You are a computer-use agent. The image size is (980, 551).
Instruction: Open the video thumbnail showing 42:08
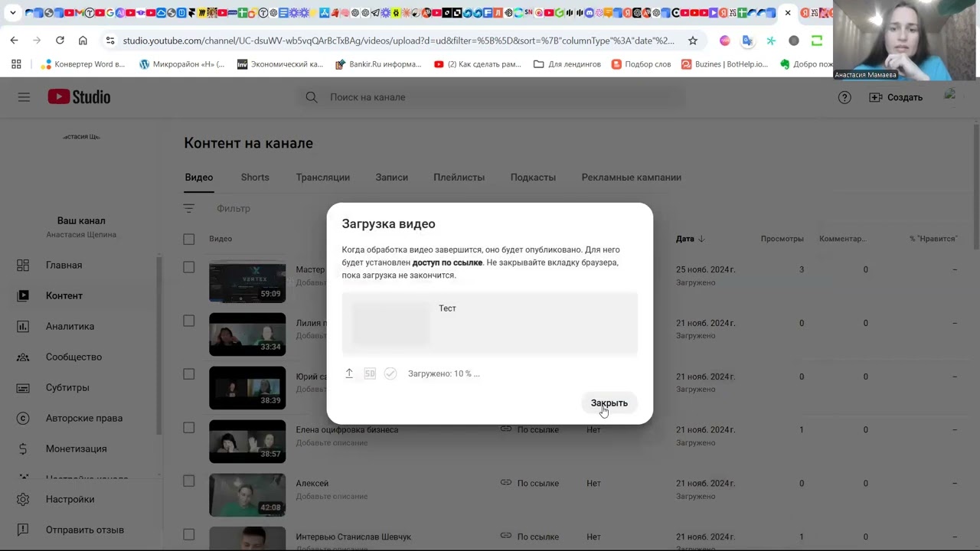click(x=247, y=495)
